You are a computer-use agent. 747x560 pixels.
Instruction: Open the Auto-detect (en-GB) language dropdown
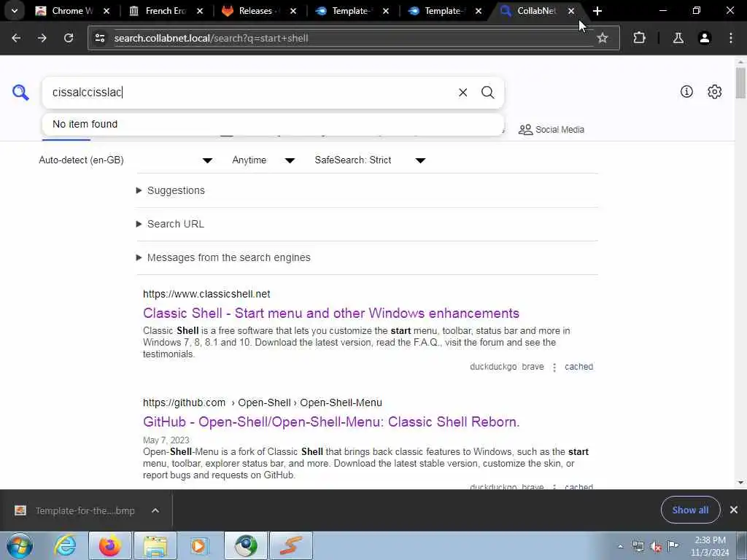[x=125, y=160]
